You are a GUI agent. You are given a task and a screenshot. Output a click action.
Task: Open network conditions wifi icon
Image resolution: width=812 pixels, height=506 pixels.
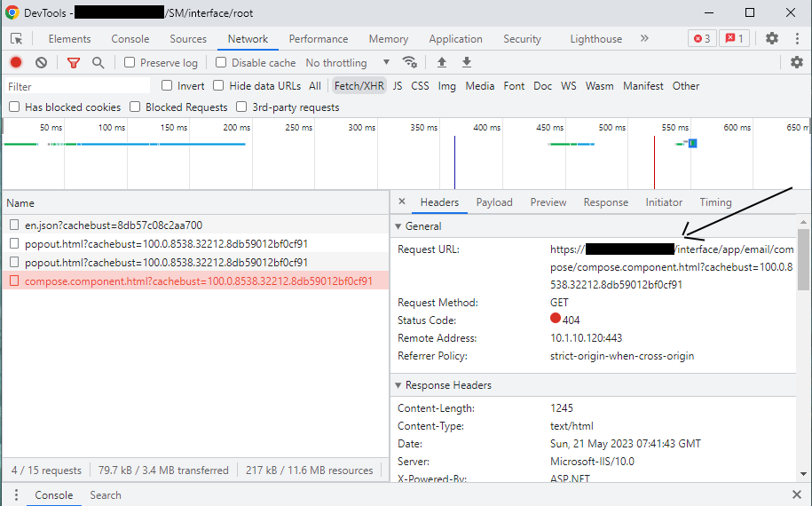click(409, 62)
